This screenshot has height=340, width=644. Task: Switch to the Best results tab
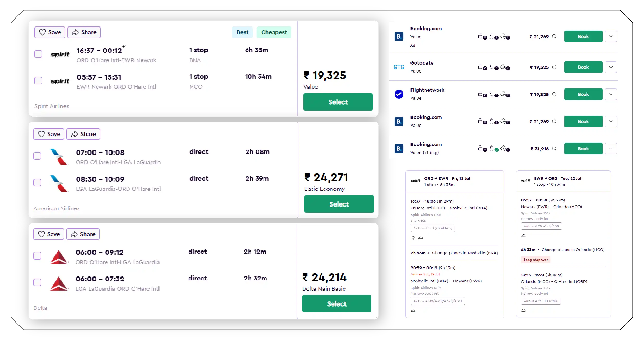[242, 32]
